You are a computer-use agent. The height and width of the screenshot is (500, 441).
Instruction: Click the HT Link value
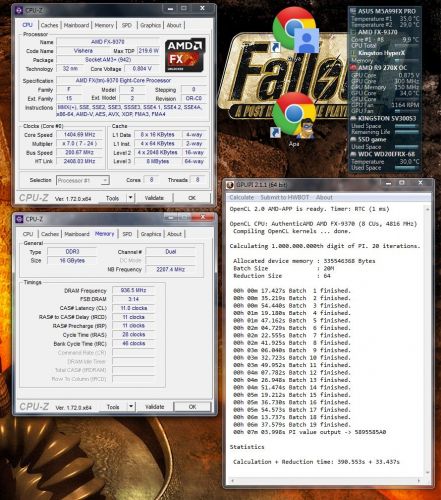tap(79, 161)
